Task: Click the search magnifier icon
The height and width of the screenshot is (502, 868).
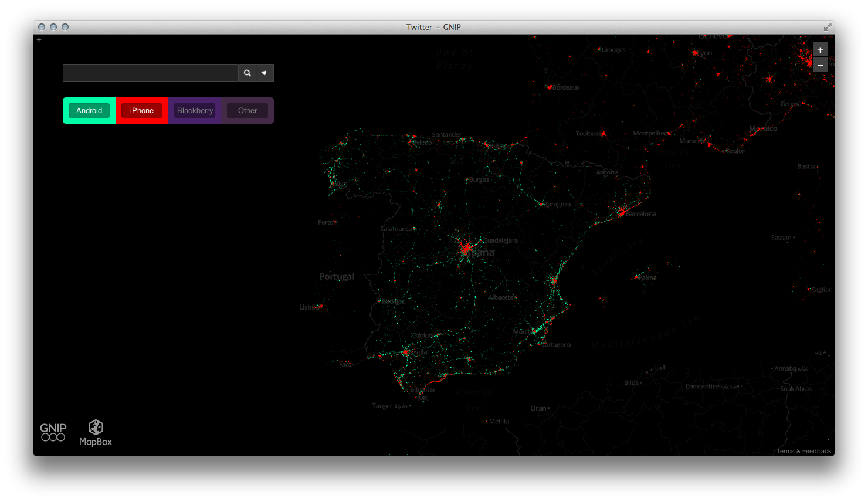Action: coord(247,73)
